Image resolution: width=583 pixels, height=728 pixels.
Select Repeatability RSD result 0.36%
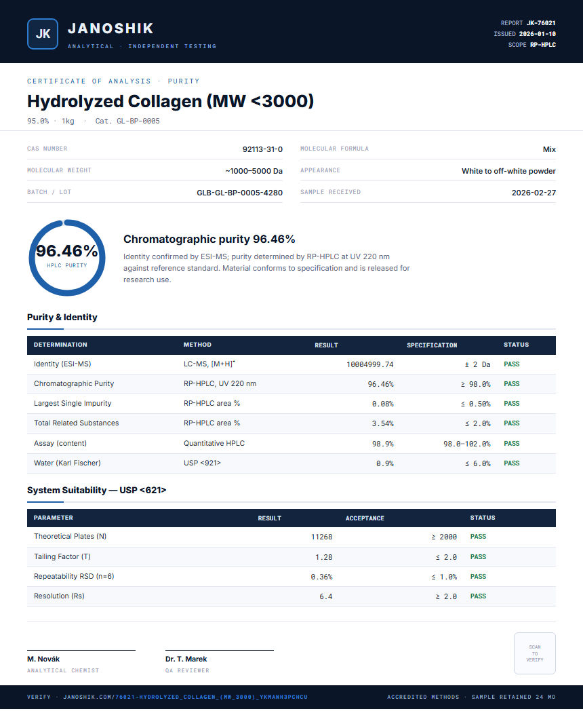(x=321, y=577)
